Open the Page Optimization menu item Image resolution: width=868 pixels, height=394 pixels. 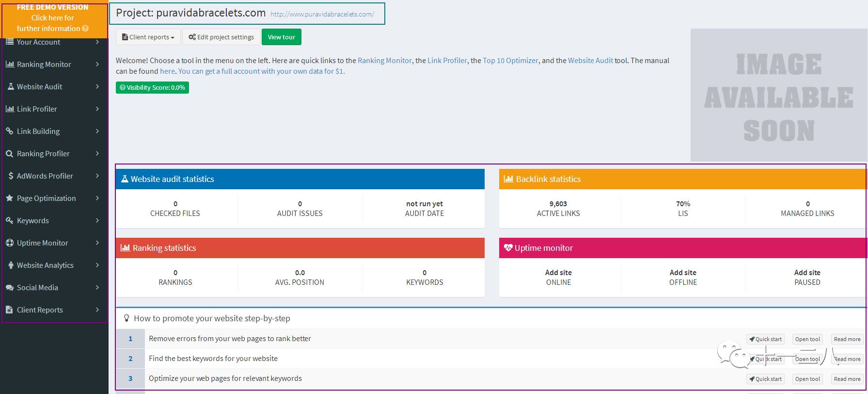pyautogui.click(x=54, y=198)
